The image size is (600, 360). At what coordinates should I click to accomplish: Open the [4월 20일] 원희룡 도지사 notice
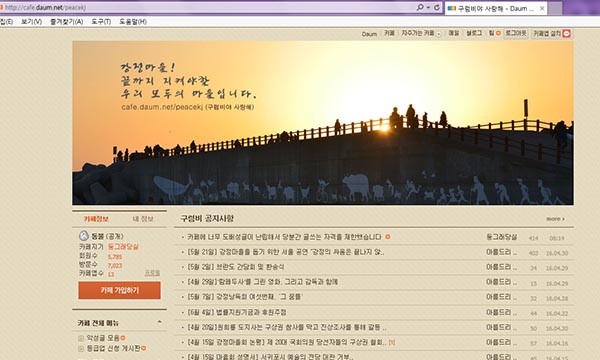tap(287, 327)
